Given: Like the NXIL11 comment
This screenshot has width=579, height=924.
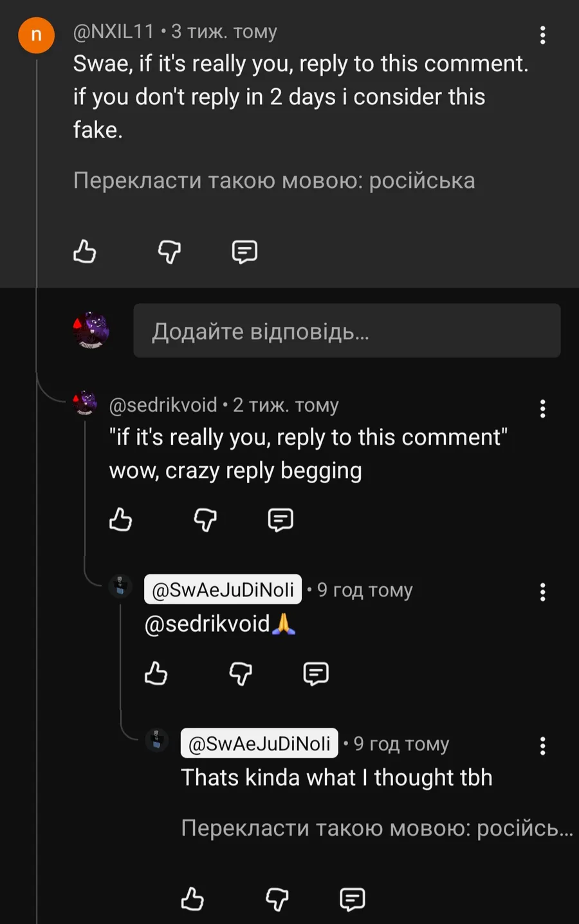Looking at the screenshot, I should (x=84, y=252).
